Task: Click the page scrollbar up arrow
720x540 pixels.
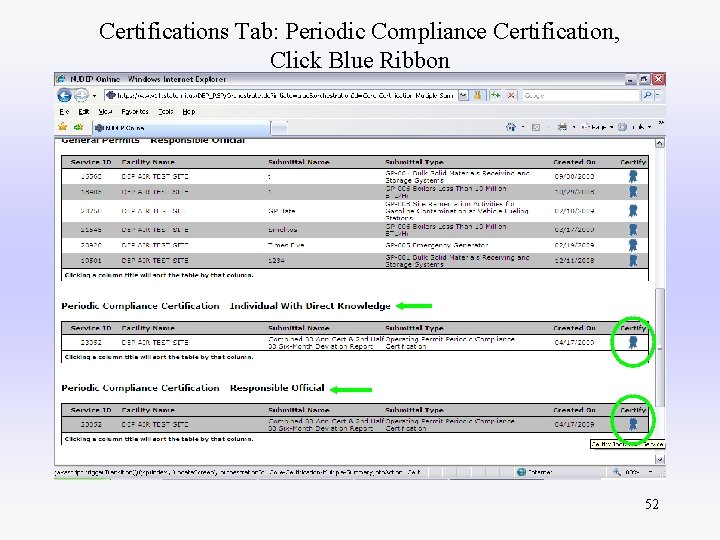Action: (659, 143)
